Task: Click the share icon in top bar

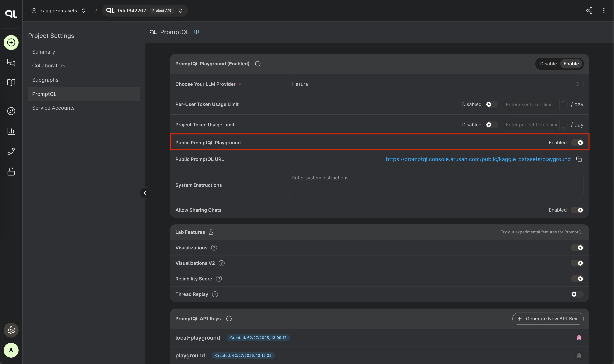Action: 589,10
